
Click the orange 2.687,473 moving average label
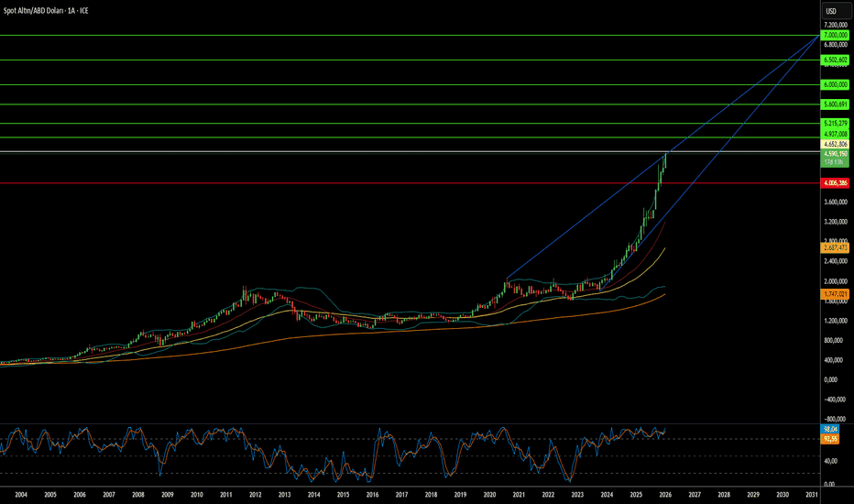[835, 248]
